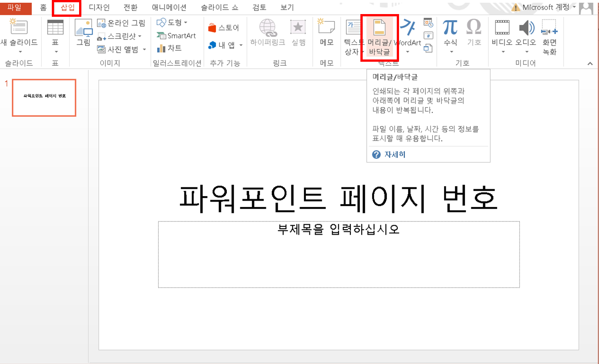The image size is (599, 364).
Task: Click the subtitle placeholder 부제목을 입력하십시오
Action: [x=339, y=254]
